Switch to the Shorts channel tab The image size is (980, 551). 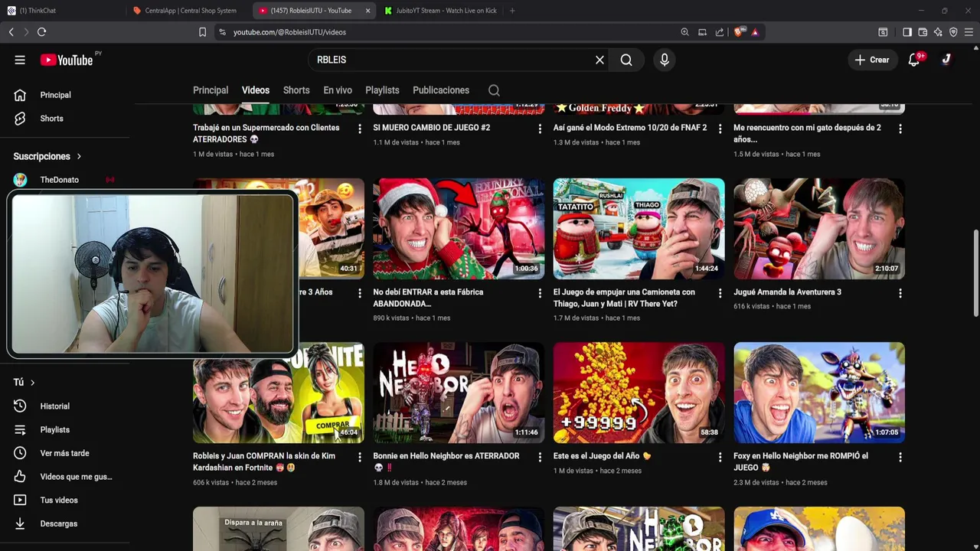pyautogui.click(x=296, y=90)
